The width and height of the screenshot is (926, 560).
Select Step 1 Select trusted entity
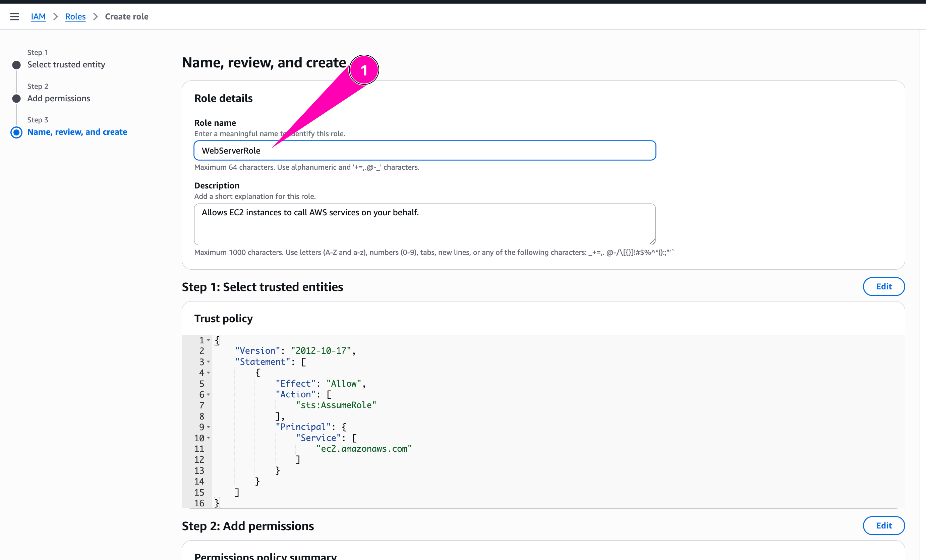tap(66, 65)
